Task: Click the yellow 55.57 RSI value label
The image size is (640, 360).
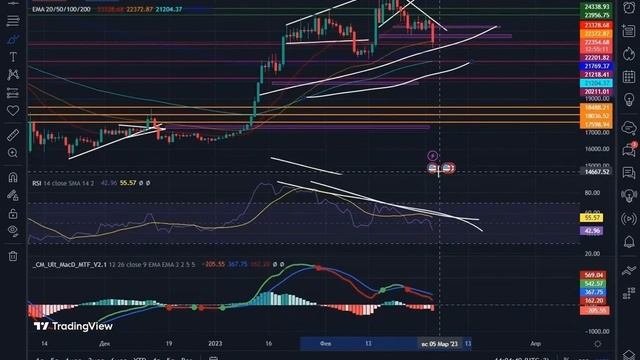Action: tap(592, 218)
